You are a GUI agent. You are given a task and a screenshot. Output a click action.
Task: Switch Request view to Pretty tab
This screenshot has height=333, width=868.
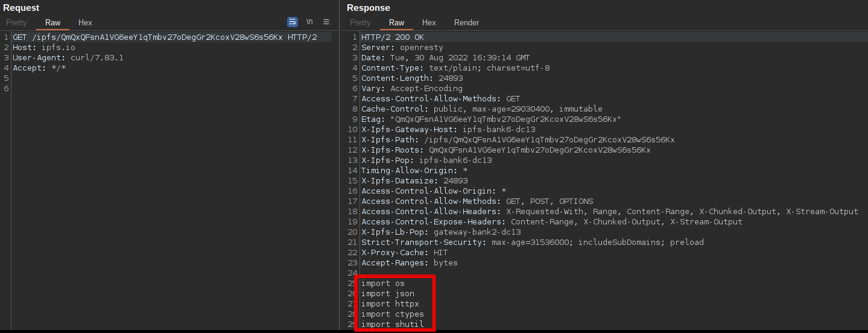[x=17, y=23]
